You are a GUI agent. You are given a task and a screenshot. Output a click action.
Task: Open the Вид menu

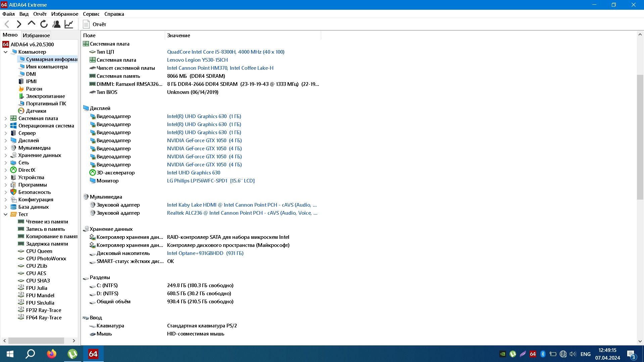(24, 14)
